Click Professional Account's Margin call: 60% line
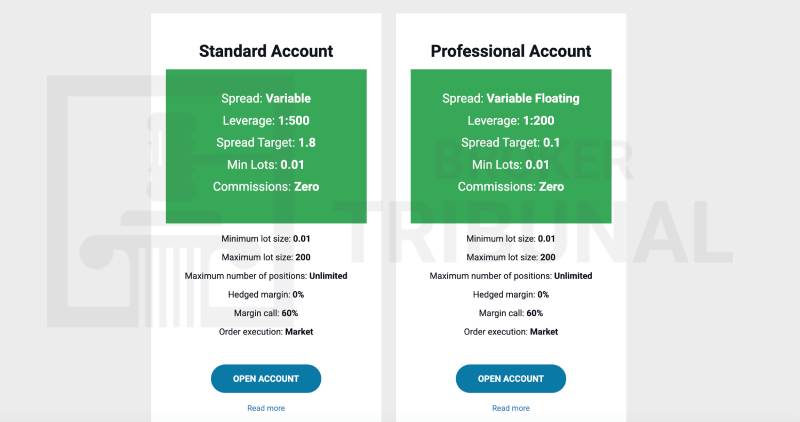Image resolution: width=800 pixels, height=422 pixels. coord(511,313)
